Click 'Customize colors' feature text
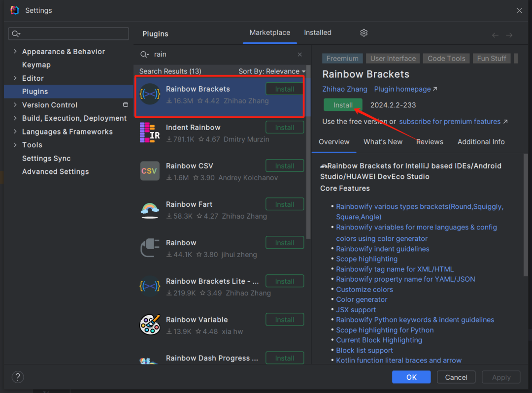Screen dimensions: 532x393 pos(365,289)
